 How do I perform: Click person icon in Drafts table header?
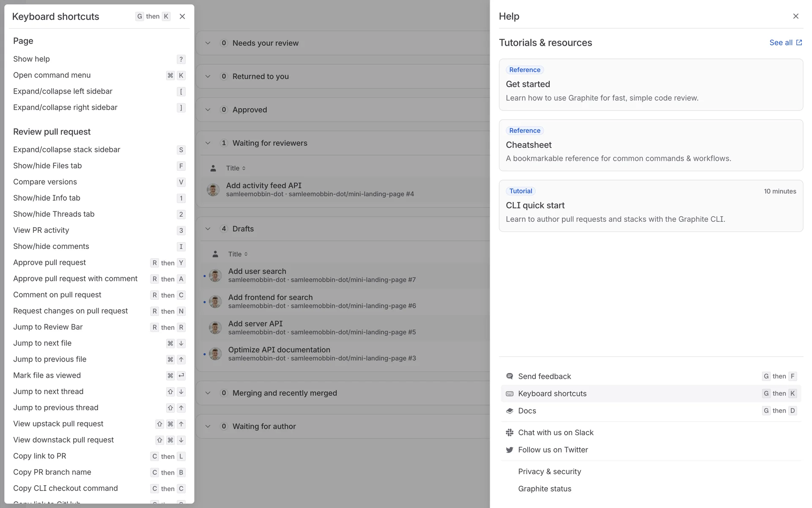[215, 254]
